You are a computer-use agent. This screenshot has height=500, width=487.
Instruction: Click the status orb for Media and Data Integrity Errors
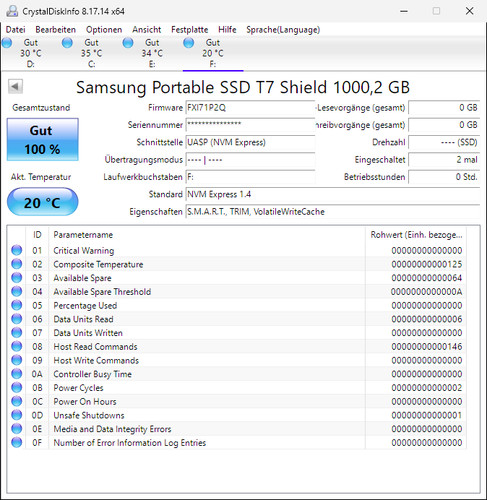pyautogui.click(x=17, y=429)
